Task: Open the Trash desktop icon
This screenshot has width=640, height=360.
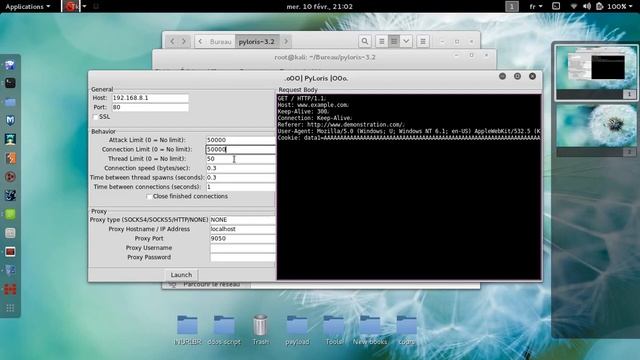Action: coord(260,330)
